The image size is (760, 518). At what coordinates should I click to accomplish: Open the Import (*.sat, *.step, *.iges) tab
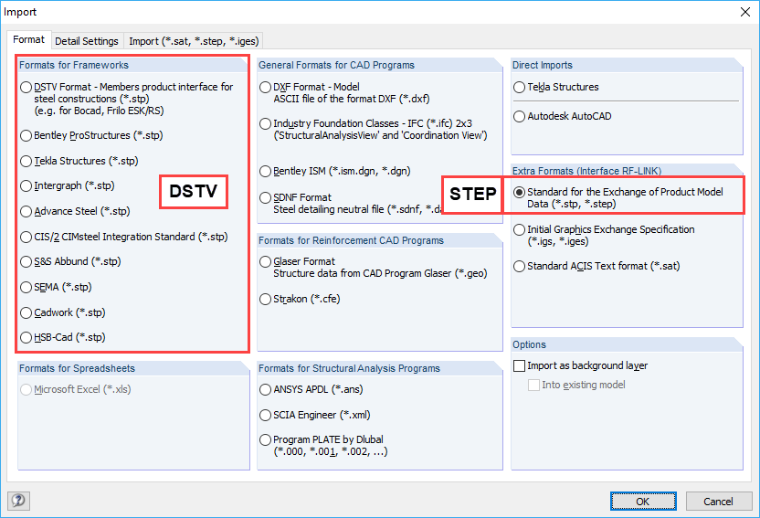(x=194, y=41)
